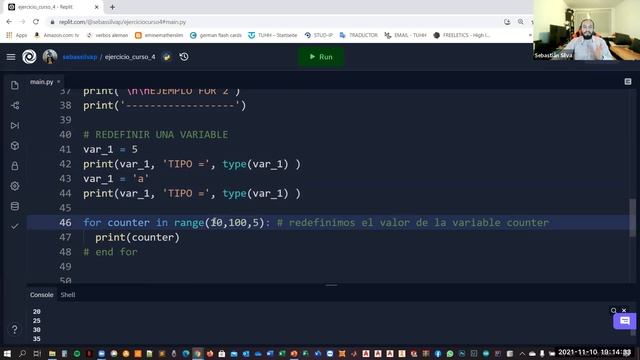
Task: Open the Debugger sidebar icon
Action: [15, 125]
